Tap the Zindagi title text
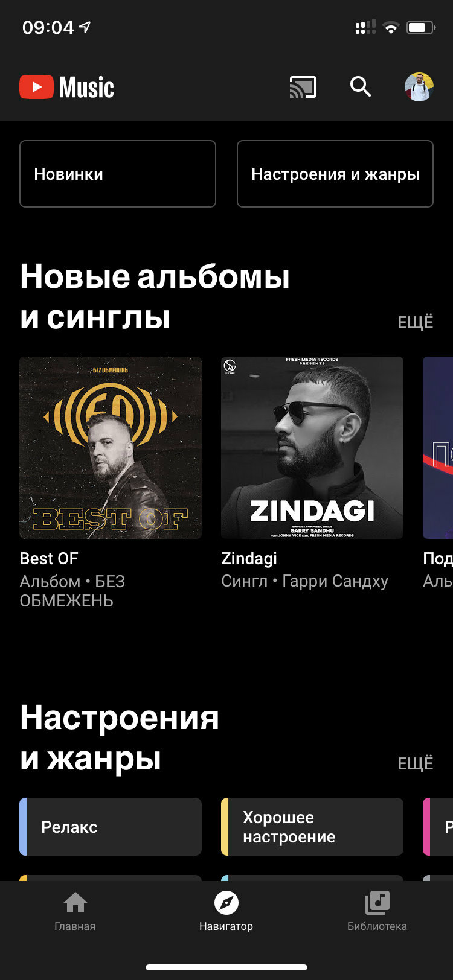The height and width of the screenshot is (980, 453). (249, 559)
